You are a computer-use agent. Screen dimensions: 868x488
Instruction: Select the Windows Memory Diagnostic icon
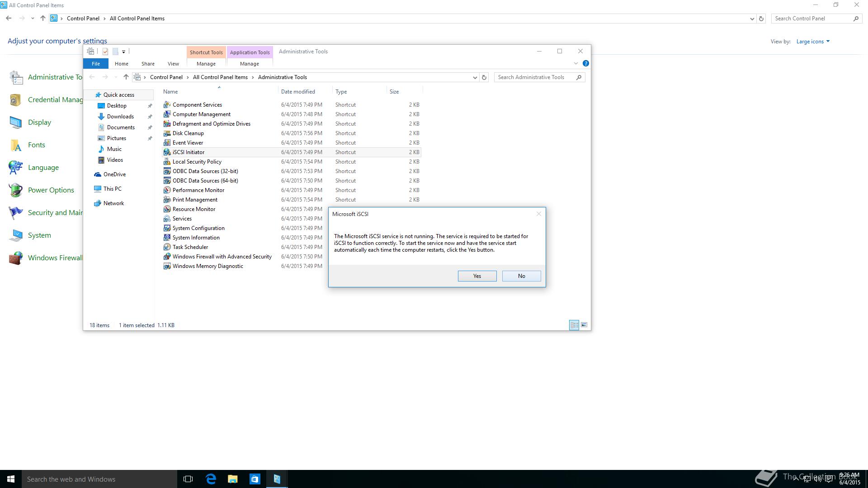(167, 266)
